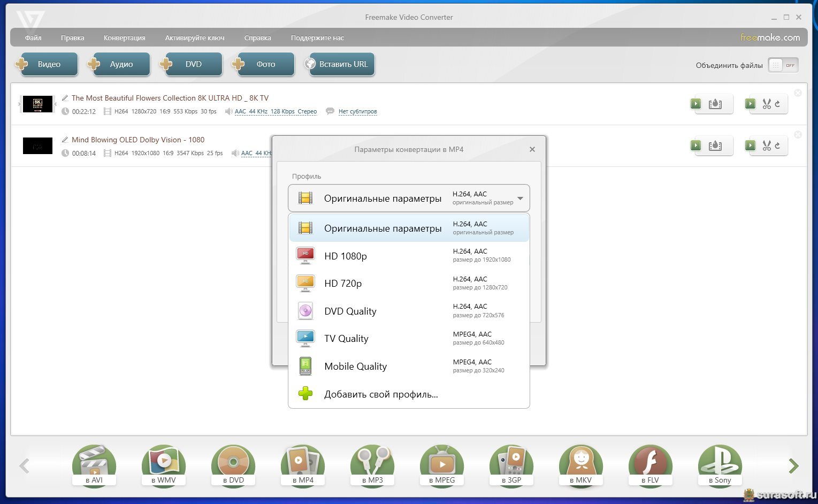Open the AVI conversion icon
818x504 pixels.
click(94, 464)
